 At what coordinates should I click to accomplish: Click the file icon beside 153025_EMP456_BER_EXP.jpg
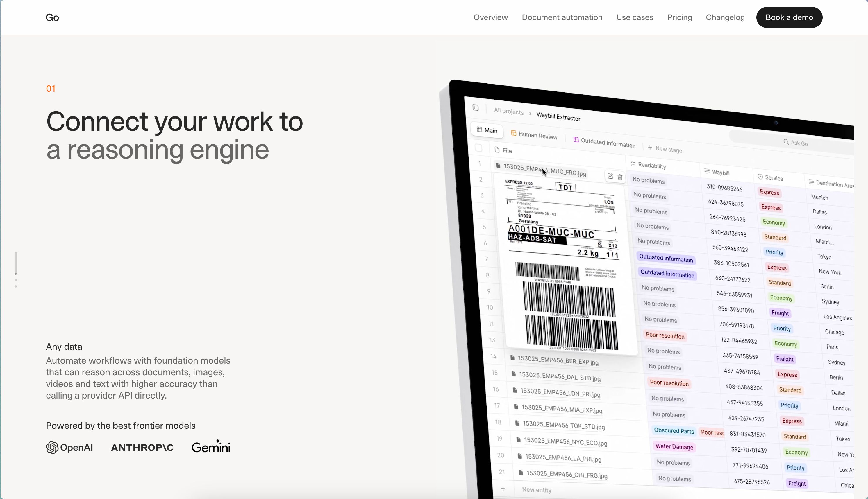tap(512, 358)
